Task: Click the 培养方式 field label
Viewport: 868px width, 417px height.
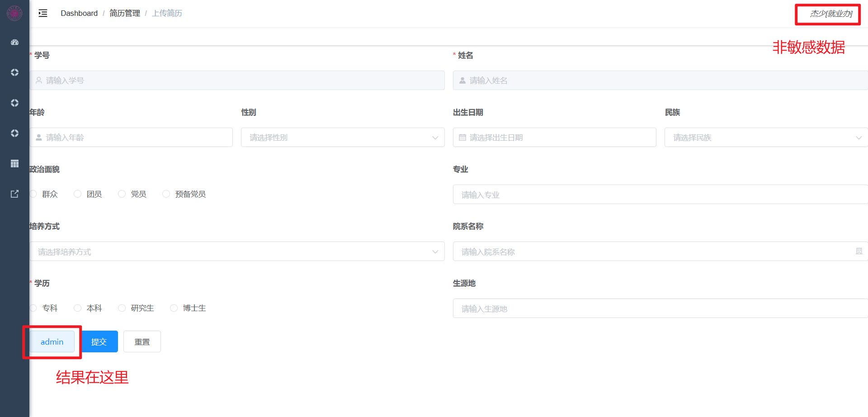Action: click(x=44, y=226)
